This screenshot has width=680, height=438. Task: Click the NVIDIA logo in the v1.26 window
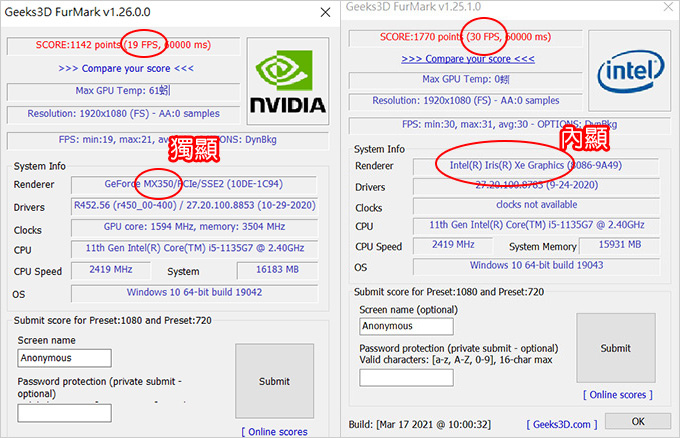[x=288, y=82]
